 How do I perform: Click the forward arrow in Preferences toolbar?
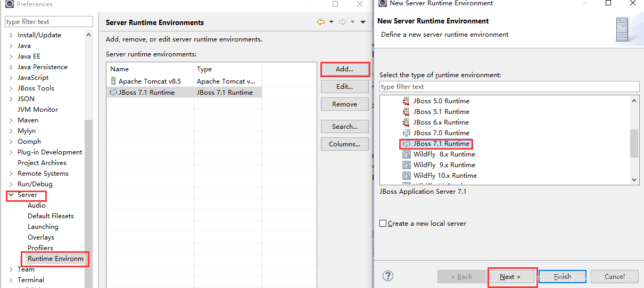point(342,22)
